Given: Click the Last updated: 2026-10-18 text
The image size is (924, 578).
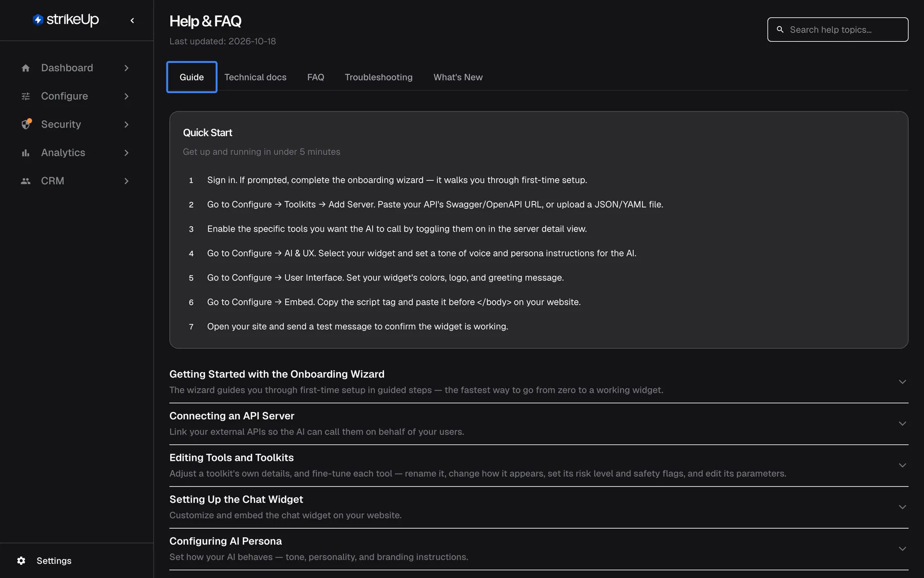Looking at the screenshot, I should coord(223,41).
